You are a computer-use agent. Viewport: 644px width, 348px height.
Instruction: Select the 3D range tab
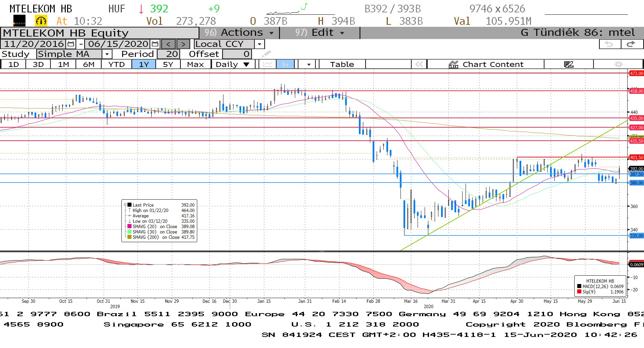point(38,64)
